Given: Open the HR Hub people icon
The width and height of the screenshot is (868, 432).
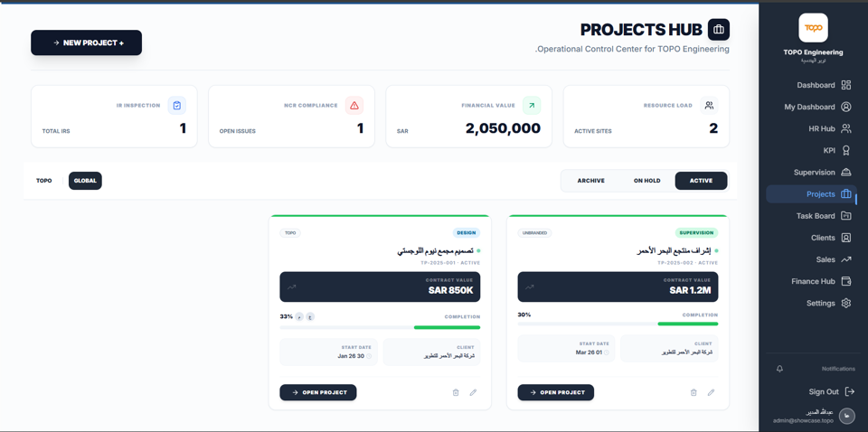Looking at the screenshot, I should pos(845,129).
